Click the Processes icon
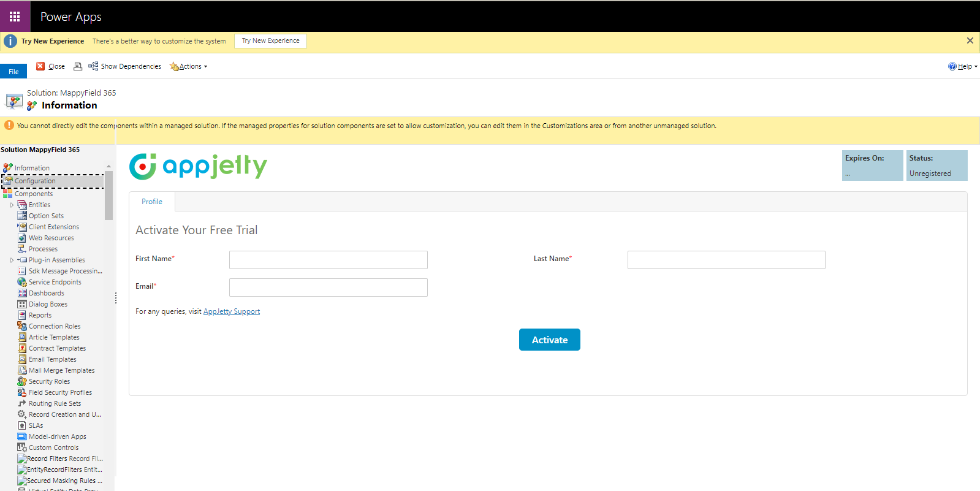 point(22,249)
